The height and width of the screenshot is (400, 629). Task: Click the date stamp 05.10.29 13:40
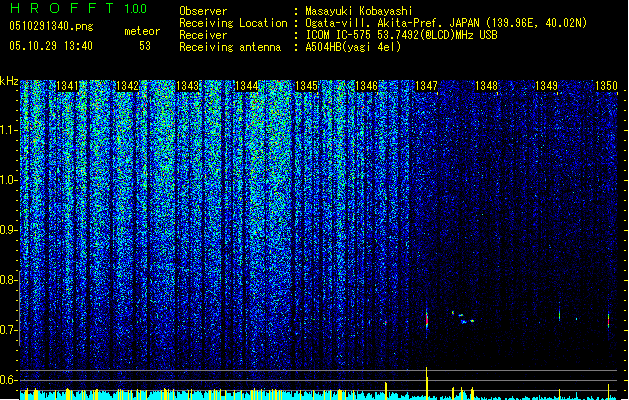pos(51,46)
